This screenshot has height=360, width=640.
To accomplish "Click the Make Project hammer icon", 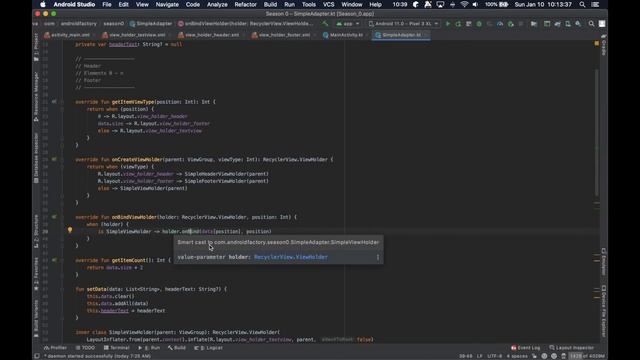I will tap(325, 24).
